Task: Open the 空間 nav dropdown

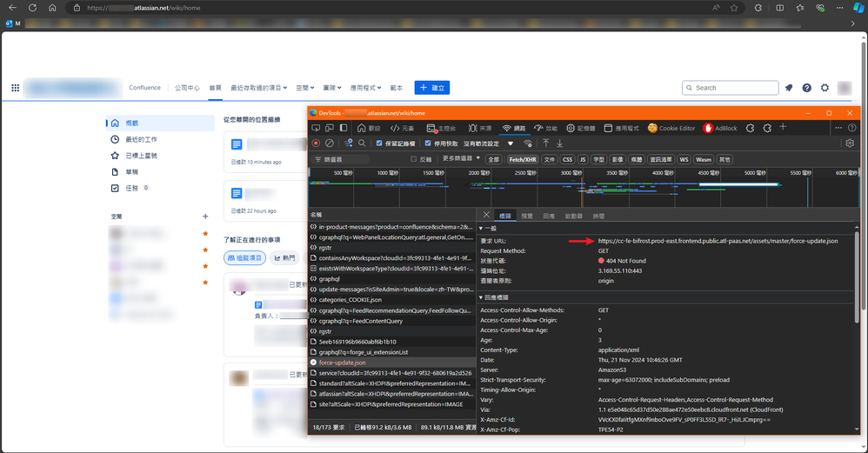Action: pyautogui.click(x=305, y=88)
